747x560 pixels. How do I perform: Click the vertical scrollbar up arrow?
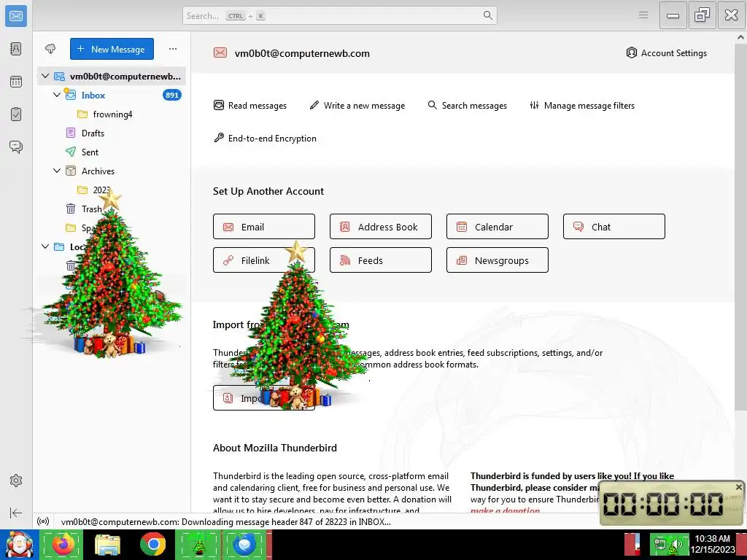(x=741, y=37)
